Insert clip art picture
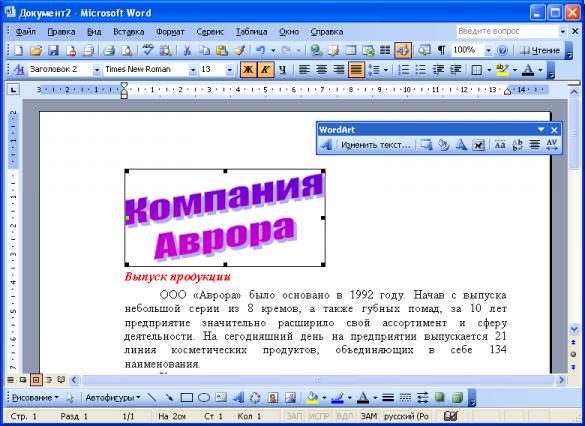Image resolution: width=585 pixels, height=426 pixels. pyautogui.click(x=273, y=398)
